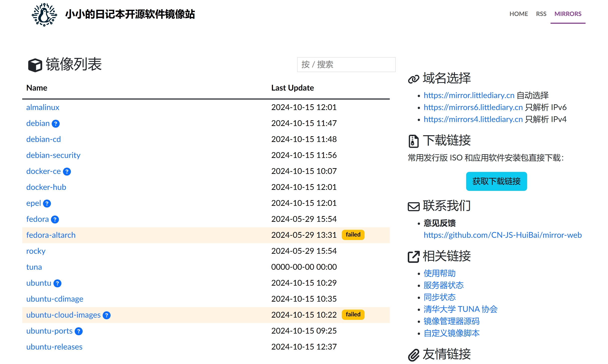The image size is (608, 364).
Task: Visit the mirrors4.littlediary.cn IPv4 link
Action: [x=473, y=119]
